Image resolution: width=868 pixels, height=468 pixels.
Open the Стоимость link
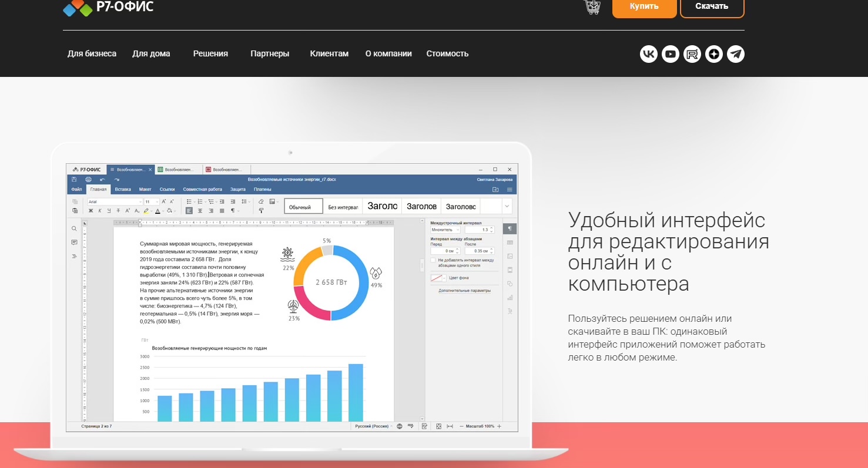[x=447, y=53]
